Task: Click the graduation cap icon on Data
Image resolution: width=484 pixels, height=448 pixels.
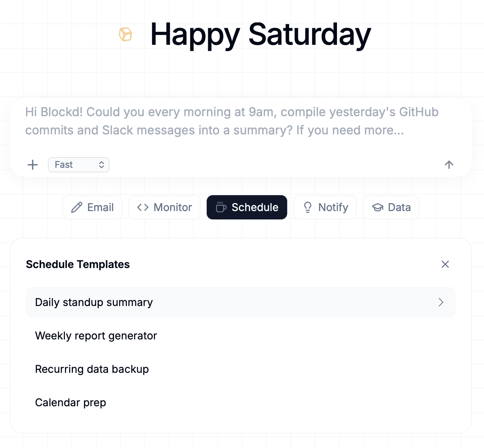Action: tap(378, 207)
